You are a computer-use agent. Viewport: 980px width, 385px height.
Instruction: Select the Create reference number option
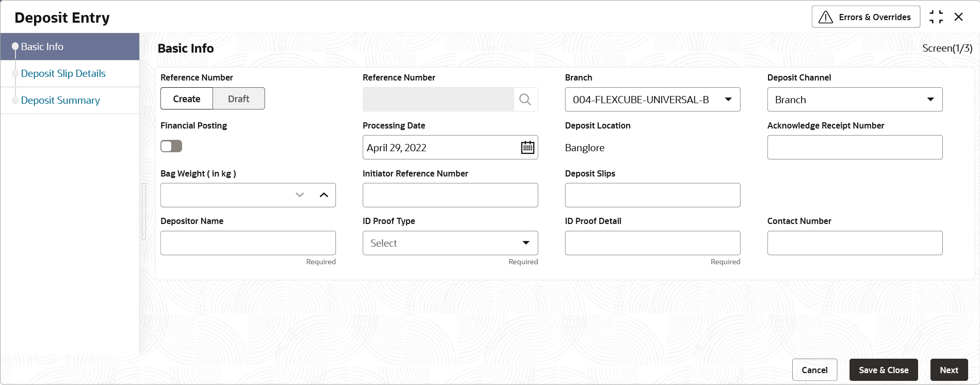click(x=187, y=99)
